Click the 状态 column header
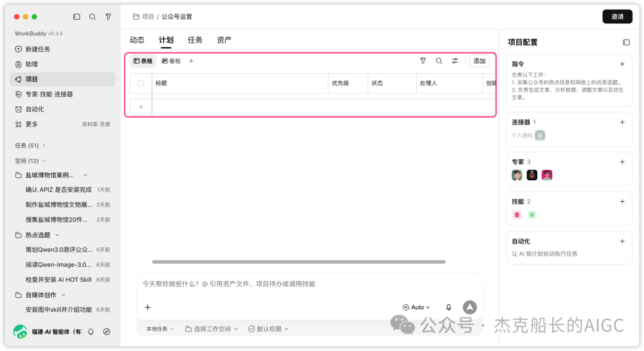This screenshot has width=644, height=351. (x=392, y=84)
